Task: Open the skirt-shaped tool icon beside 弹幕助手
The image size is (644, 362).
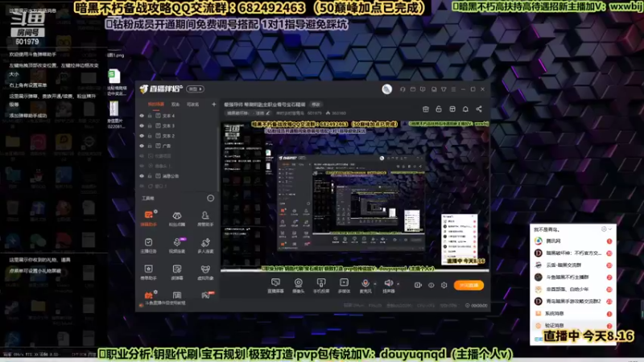Action: [x=177, y=218]
